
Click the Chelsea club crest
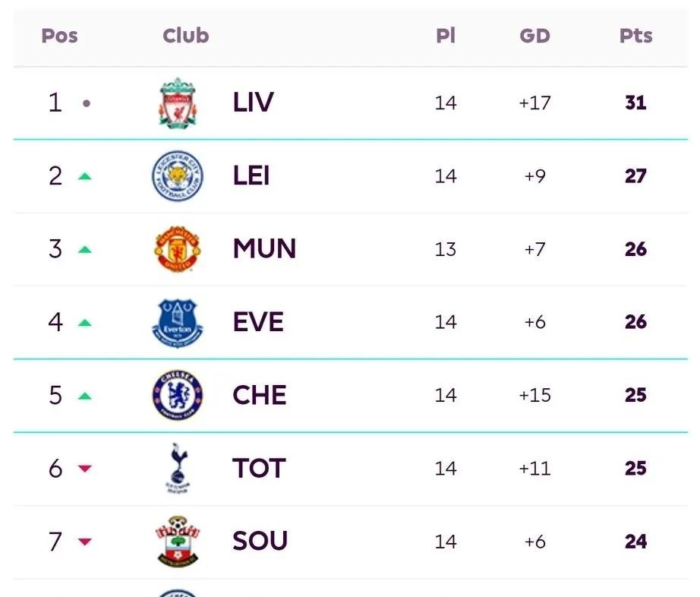[178, 395]
